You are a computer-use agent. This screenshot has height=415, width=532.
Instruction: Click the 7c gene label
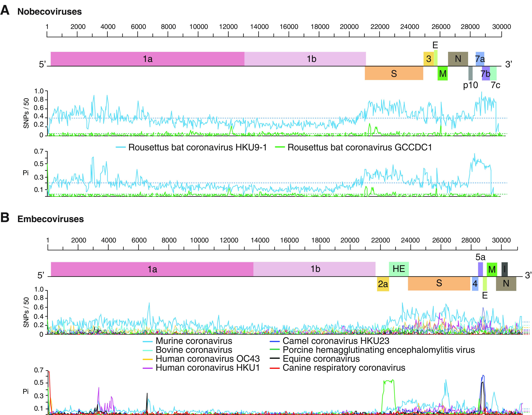(x=495, y=85)
